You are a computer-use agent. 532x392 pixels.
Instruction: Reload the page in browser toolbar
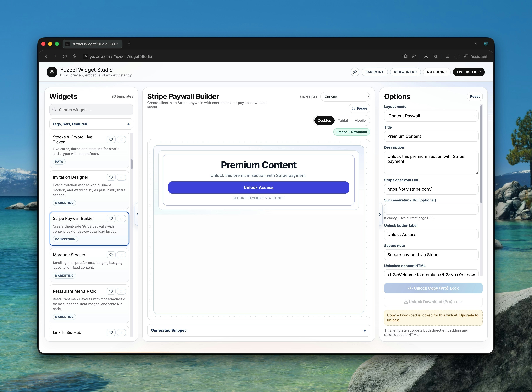[65, 56]
